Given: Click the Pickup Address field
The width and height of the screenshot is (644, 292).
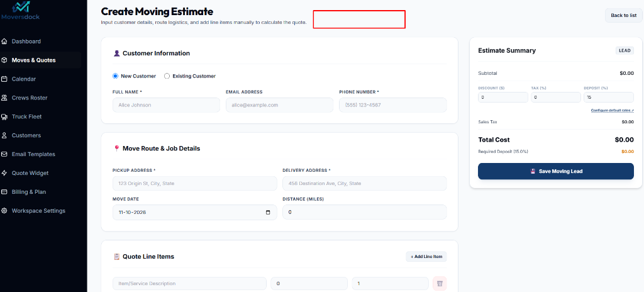Looking at the screenshot, I should (195, 183).
